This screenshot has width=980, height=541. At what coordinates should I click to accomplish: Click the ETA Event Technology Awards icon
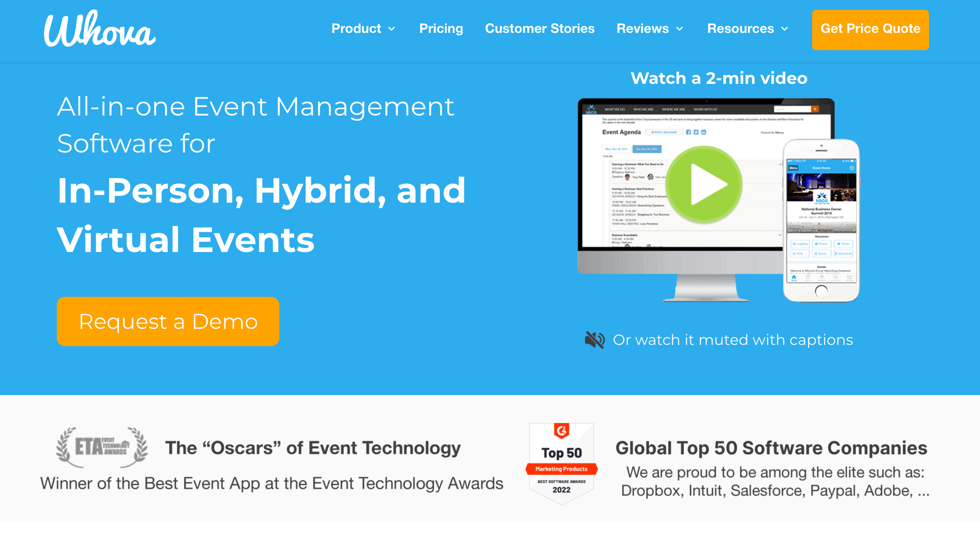[103, 446]
